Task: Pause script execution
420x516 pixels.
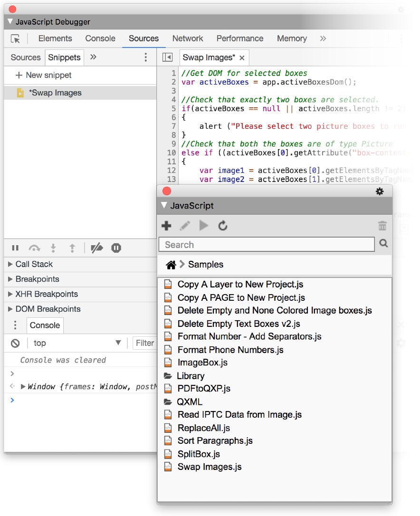Action: click(15, 248)
